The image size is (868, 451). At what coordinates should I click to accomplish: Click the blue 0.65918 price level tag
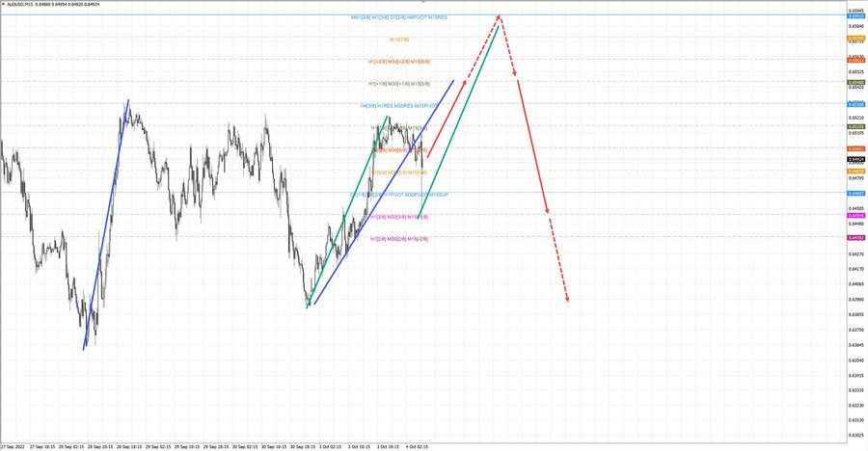(x=856, y=16)
